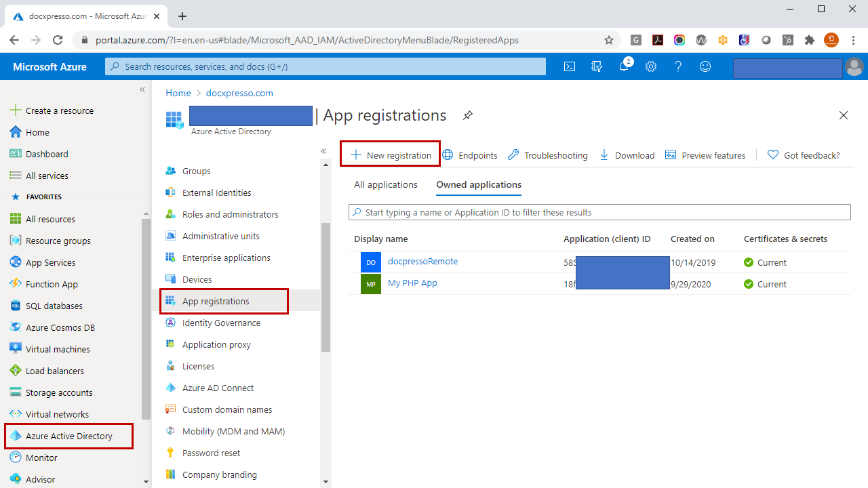Open Preview features
Viewport: 868px width, 488px height.
tap(705, 155)
